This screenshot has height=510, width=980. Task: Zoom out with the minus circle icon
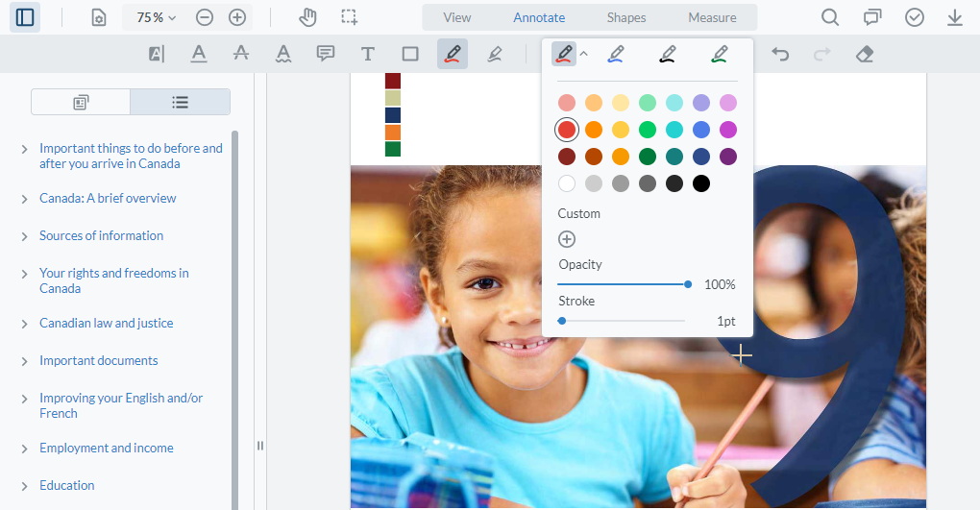coord(205,17)
